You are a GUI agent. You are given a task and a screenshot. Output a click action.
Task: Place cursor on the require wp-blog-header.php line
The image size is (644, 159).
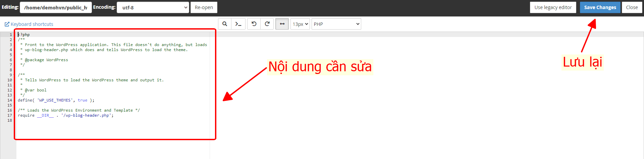point(65,115)
